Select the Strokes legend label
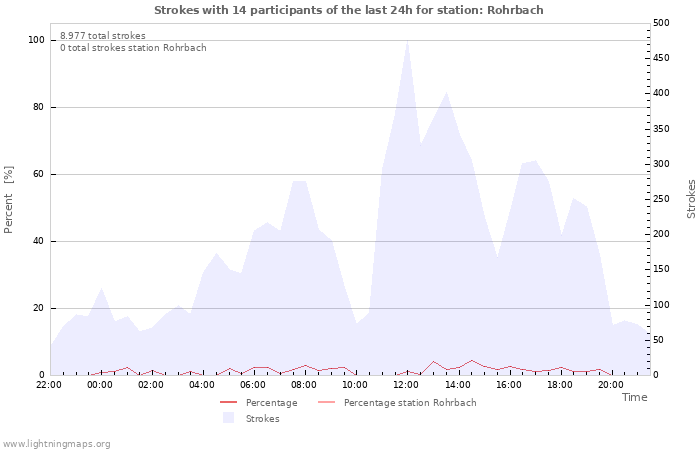 [262, 419]
